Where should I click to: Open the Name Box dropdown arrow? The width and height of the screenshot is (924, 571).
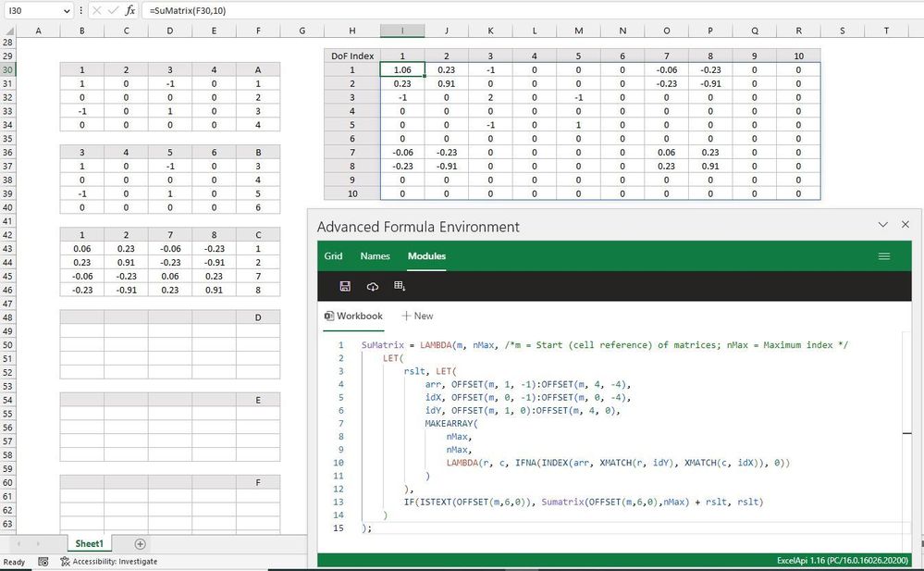[x=67, y=10]
